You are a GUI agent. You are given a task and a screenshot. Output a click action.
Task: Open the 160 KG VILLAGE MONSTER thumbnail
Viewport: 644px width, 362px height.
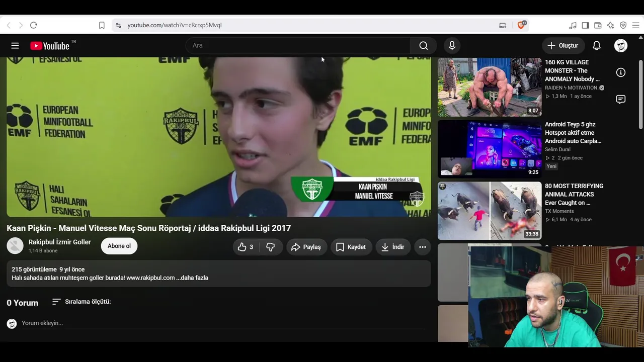490,87
